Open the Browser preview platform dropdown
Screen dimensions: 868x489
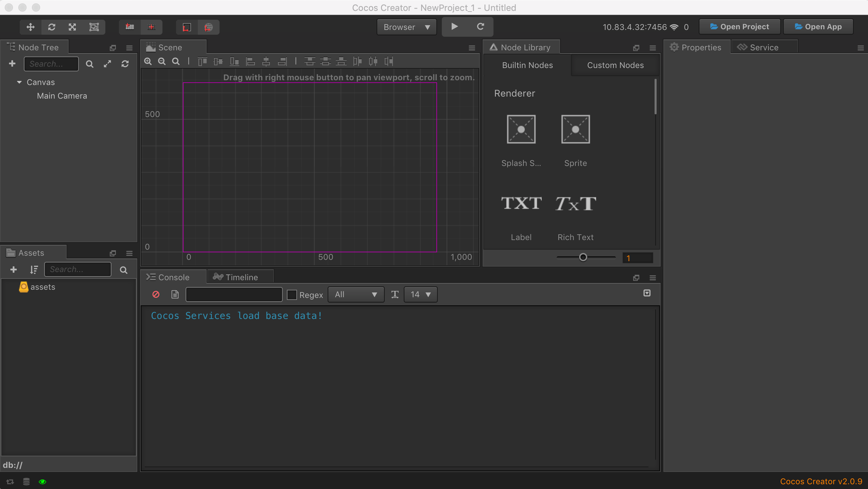click(406, 27)
